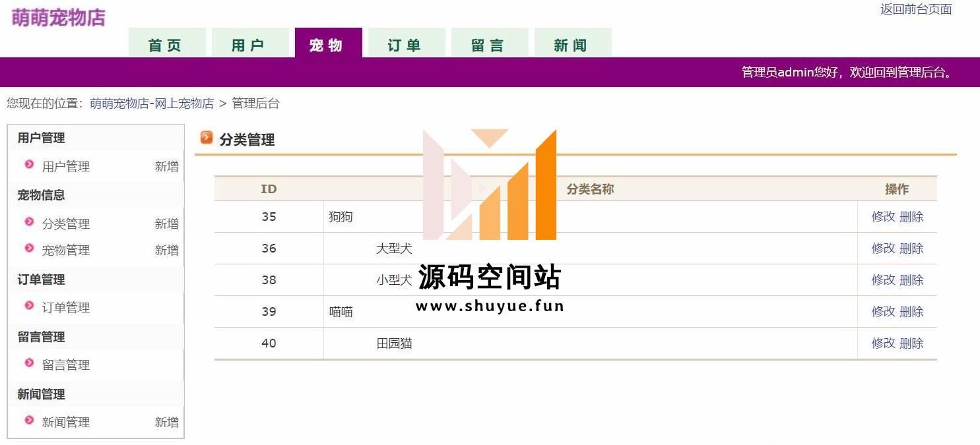This screenshot has width=980, height=445.
Task: Click the 操作 column header
Action: [897, 189]
